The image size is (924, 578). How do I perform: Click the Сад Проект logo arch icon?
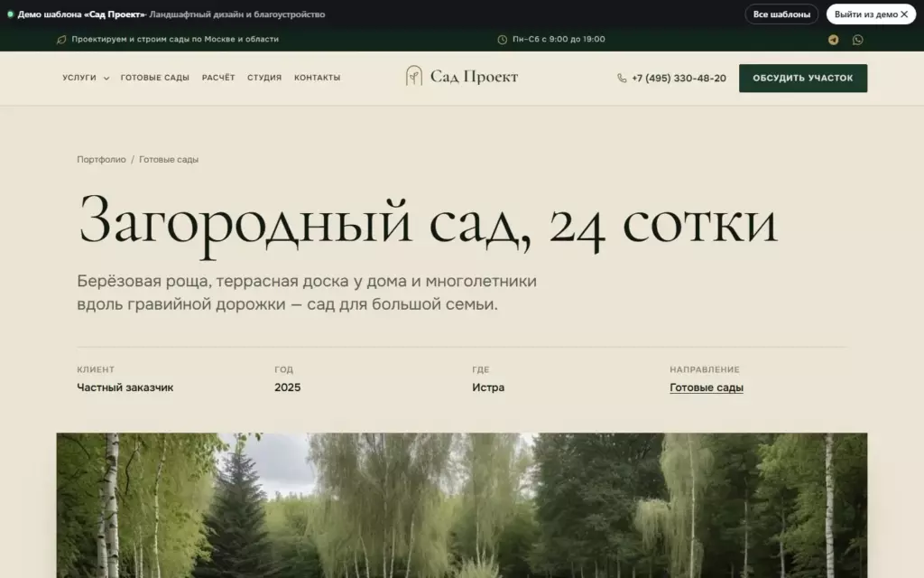click(x=413, y=76)
